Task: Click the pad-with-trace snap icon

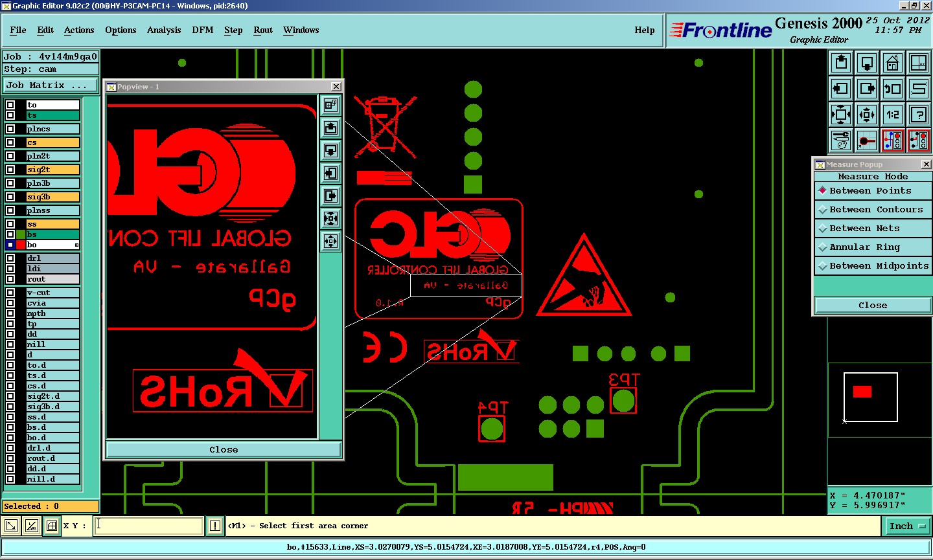Action: (x=867, y=140)
